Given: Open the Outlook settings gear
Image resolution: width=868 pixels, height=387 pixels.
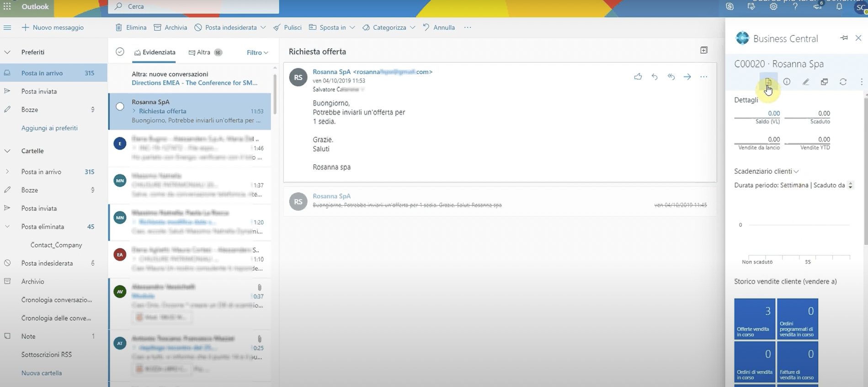Looking at the screenshot, I should click(x=773, y=7).
